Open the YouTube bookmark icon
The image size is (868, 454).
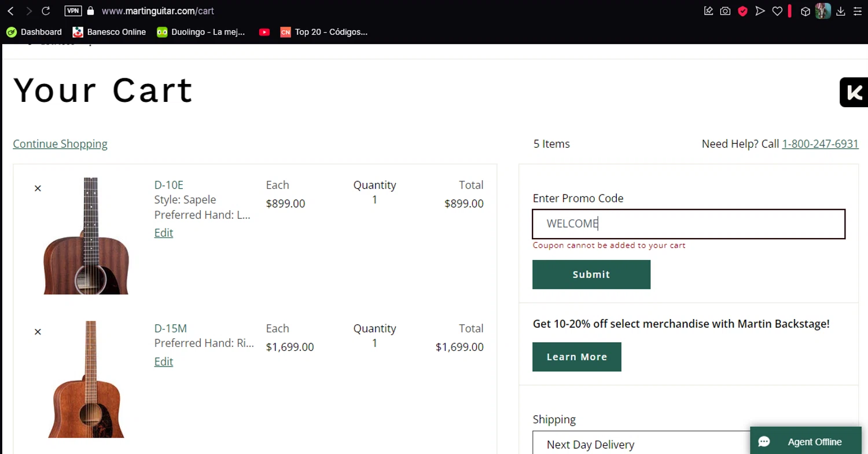264,32
